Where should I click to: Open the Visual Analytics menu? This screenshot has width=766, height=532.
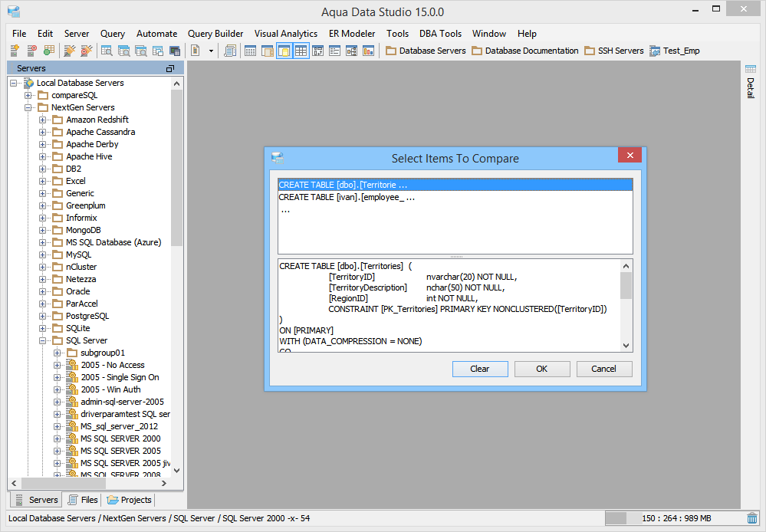[x=286, y=34]
